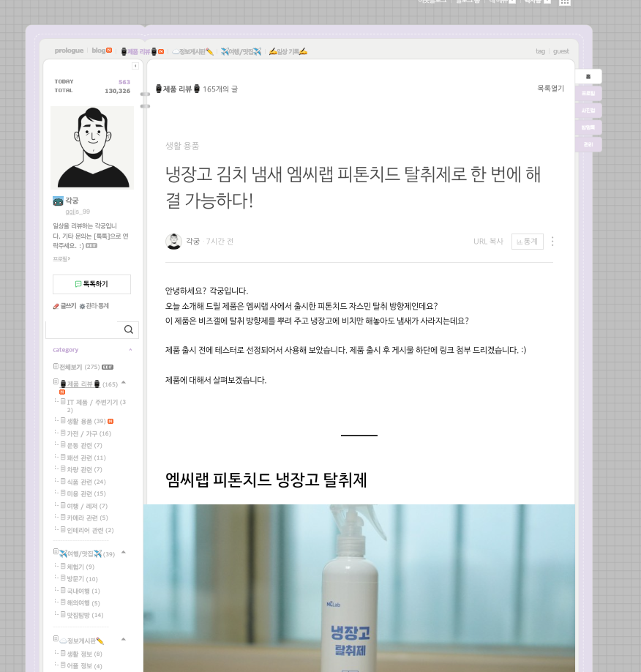Open 정보게시판 in the top menu
This screenshot has width=641, height=672.
(193, 51)
